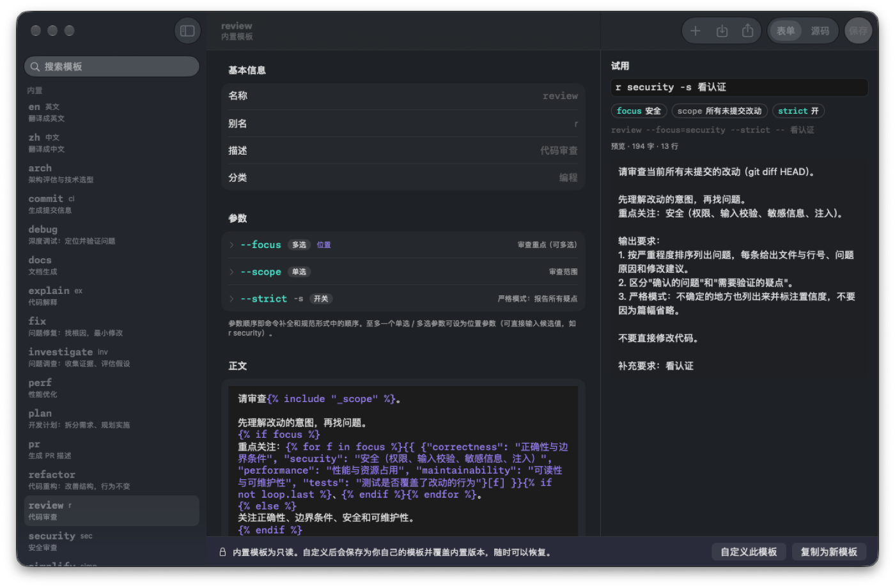Click the plus icon to add template
895x588 pixels.
tap(696, 31)
